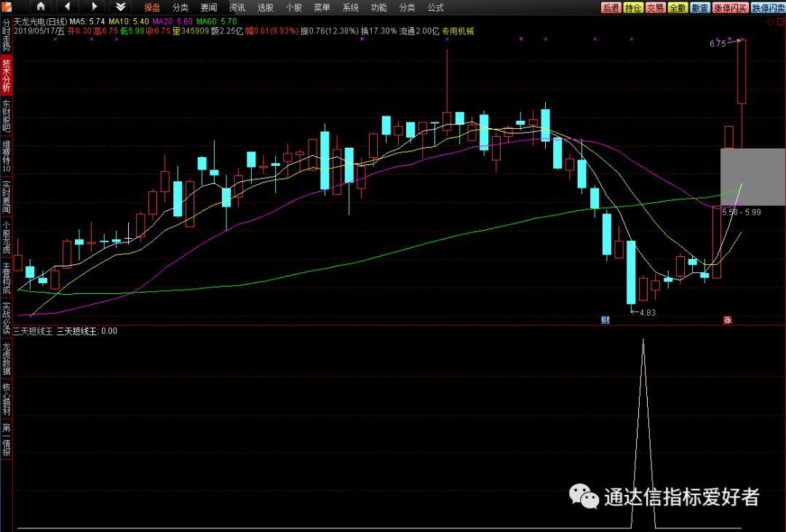Expand the double-chevron down toolbar icon
The width and height of the screenshot is (786, 532).
click(x=121, y=7)
